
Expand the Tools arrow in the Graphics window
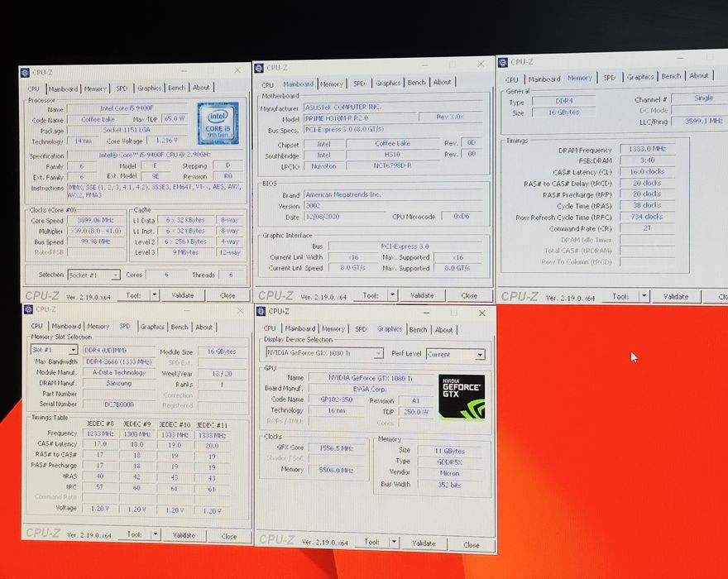(x=394, y=542)
